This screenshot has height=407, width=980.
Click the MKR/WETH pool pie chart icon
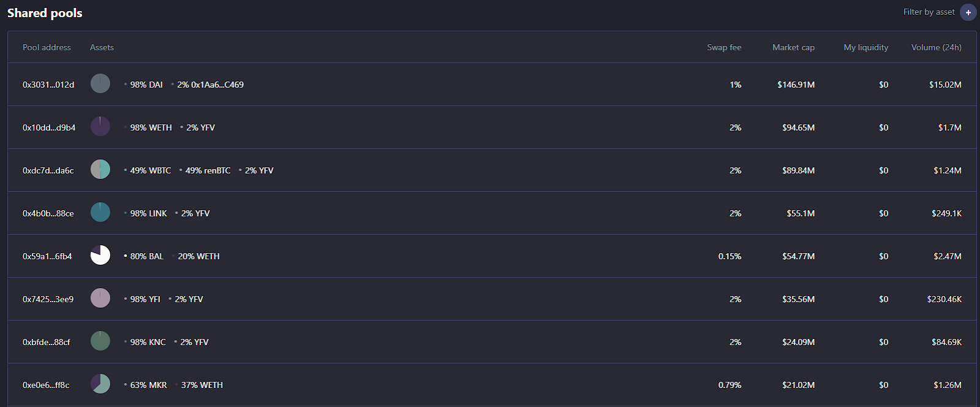pyautogui.click(x=100, y=384)
